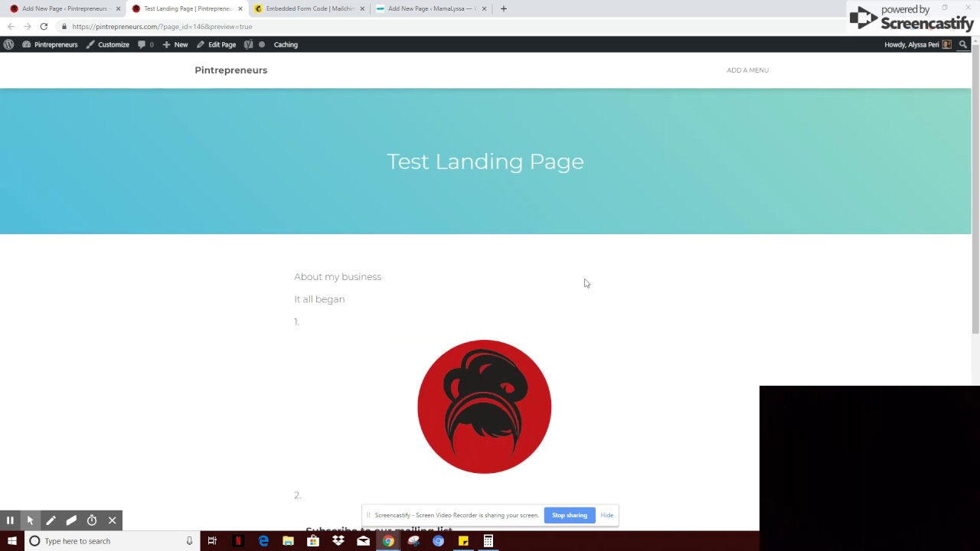Open Customize in the admin bar
Image resolution: width=980 pixels, height=551 pixels.
[x=107, y=44]
